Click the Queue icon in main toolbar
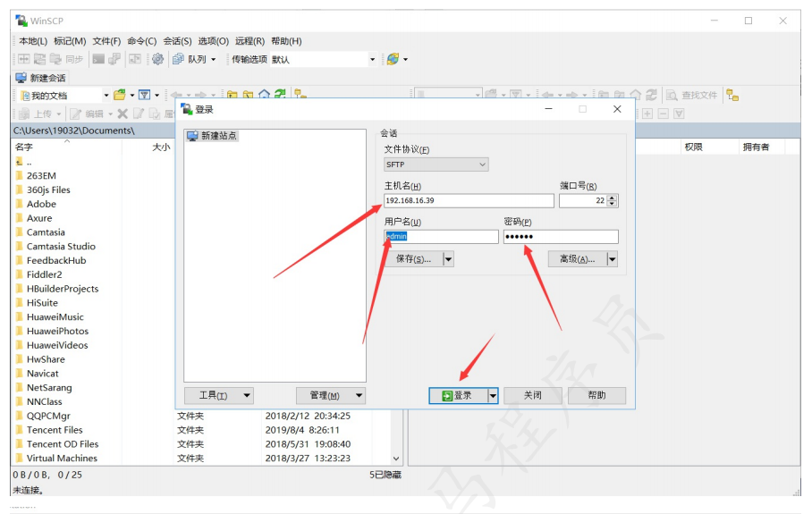Image resolution: width=812 pixels, height=514 pixels. 178,59
